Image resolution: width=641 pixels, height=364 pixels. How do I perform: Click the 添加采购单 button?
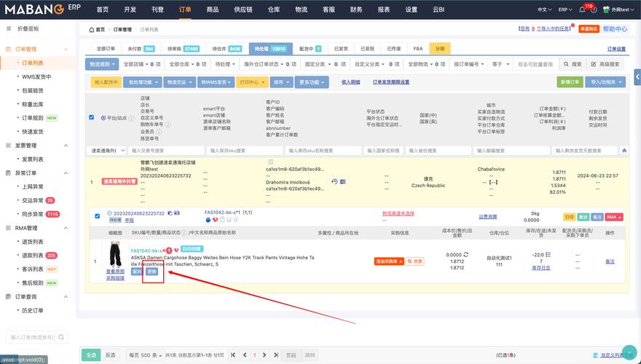[389, 261]
